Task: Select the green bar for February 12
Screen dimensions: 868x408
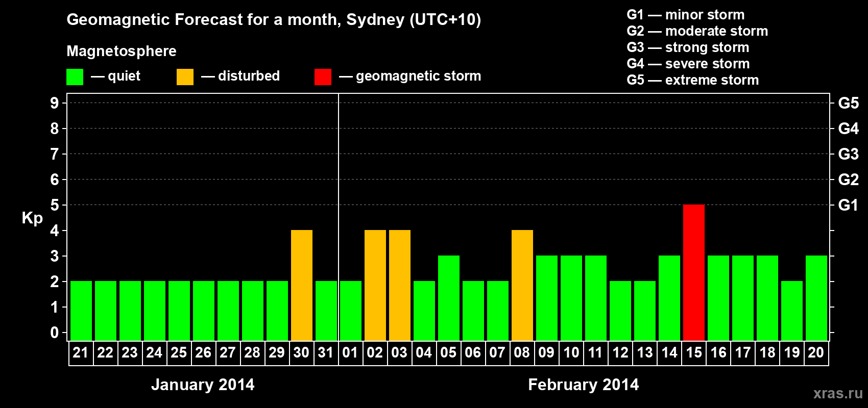Action: (x=620, y=311)
